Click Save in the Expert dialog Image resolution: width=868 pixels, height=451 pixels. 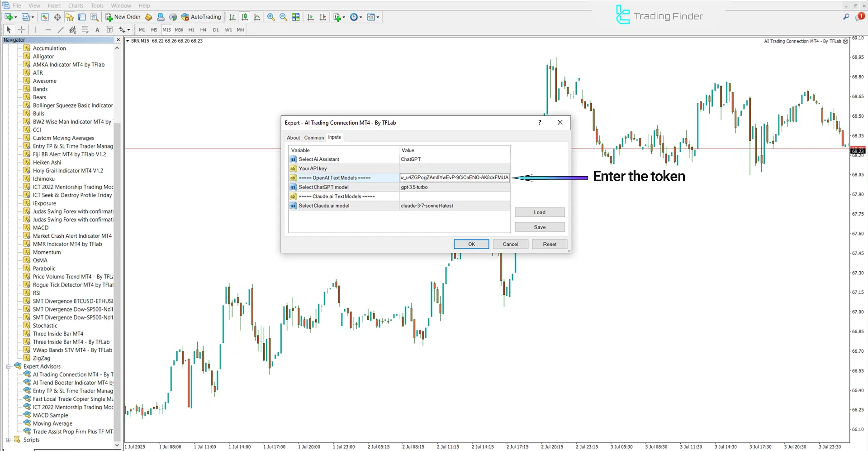(539, 227)
